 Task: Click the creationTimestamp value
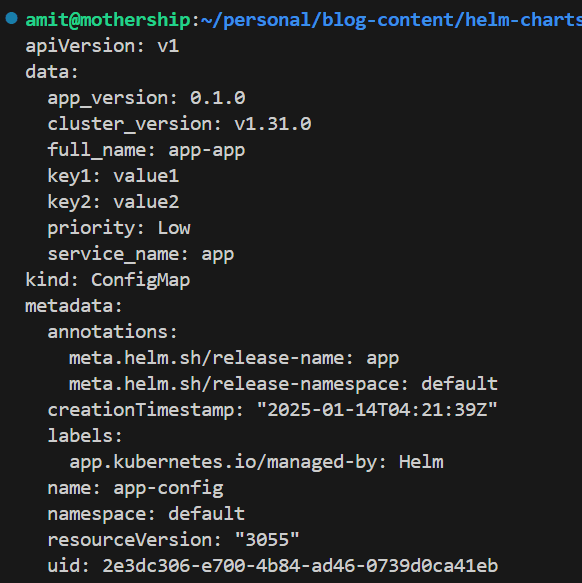(377, 410)
